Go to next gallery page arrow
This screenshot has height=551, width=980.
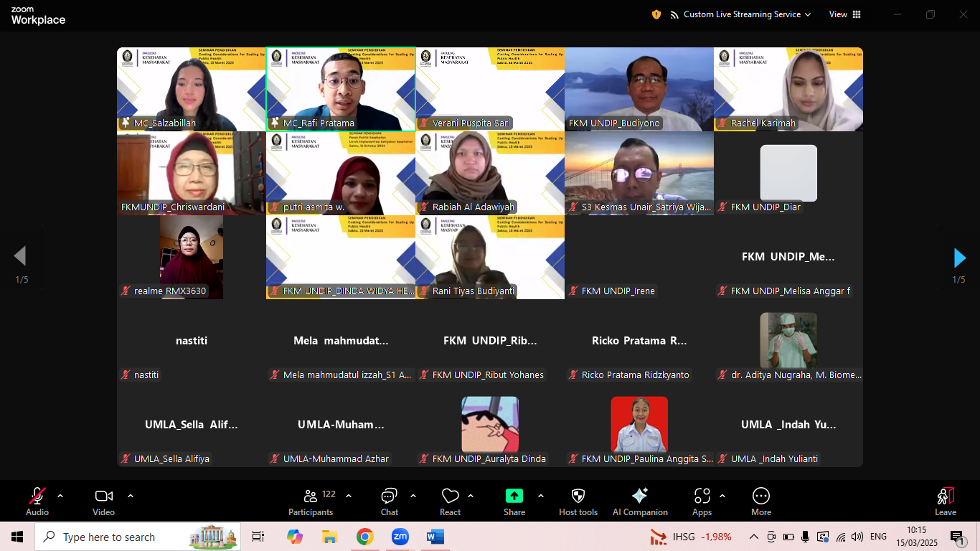click(x=959, y=258)
